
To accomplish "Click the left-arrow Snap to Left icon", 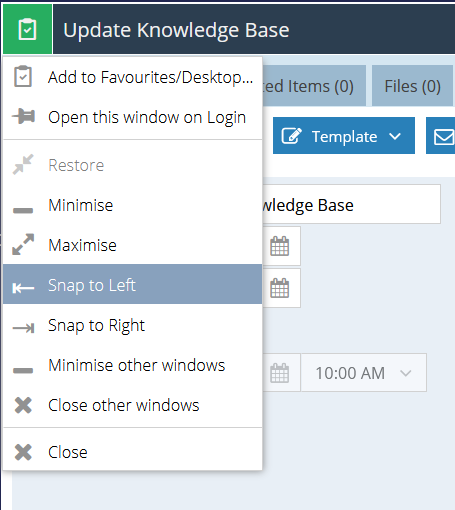I will coord(23,287).
